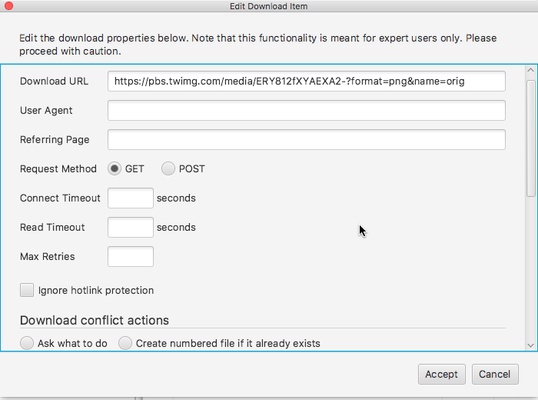Viewport: 538px width, 400px height.
Task: Focus the User Agent text field
Action: 306,110
